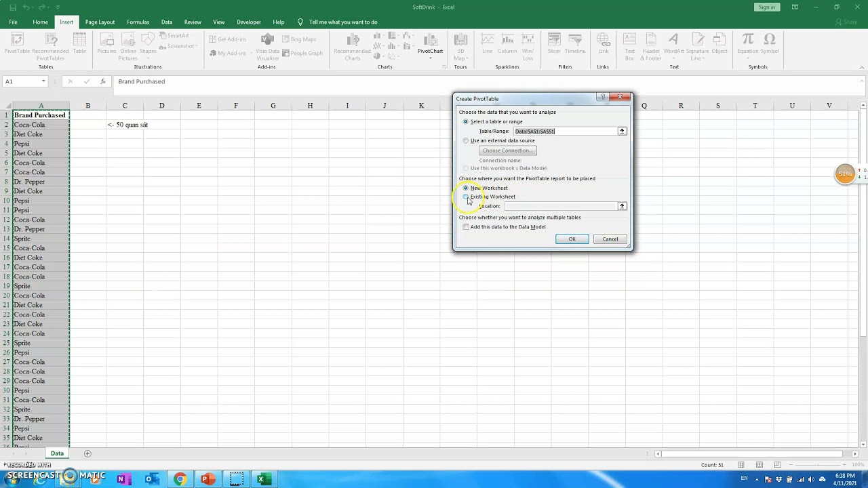Screen dimensions: 868x488
Task: Select the Data sheet tab
Action: [x=57, y=453]
